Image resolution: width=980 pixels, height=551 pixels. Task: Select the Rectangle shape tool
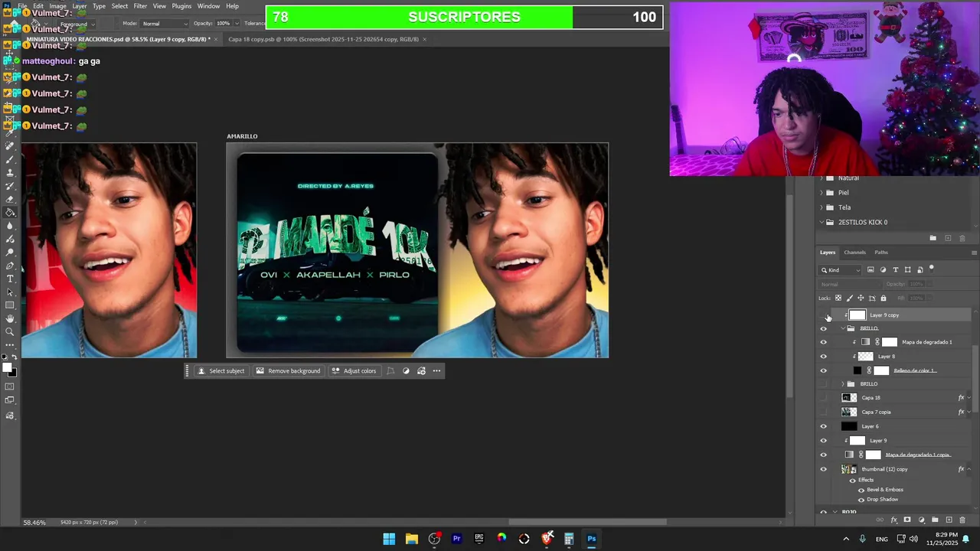tap(10, 305)
